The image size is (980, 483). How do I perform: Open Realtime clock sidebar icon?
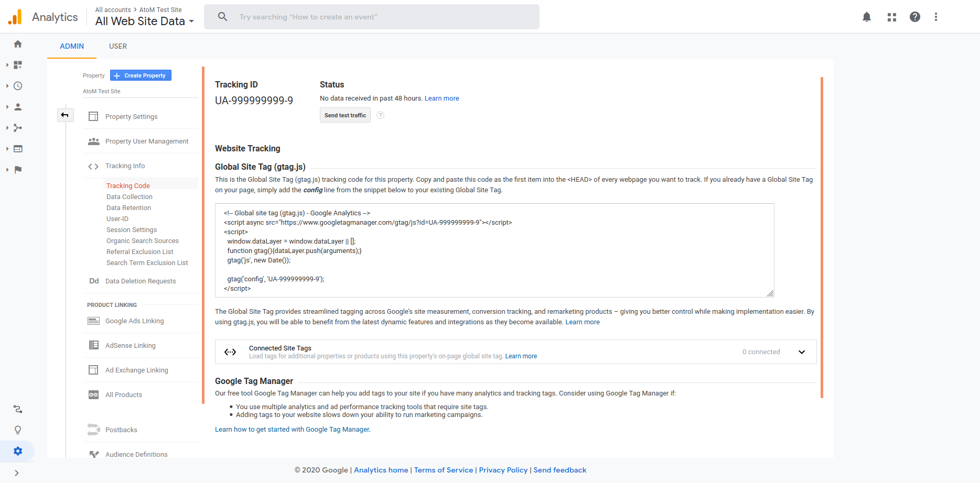18,86
